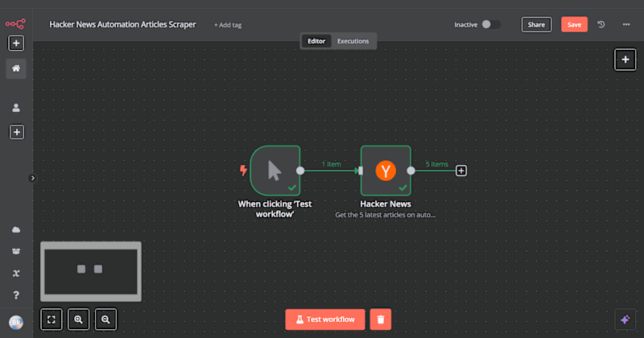
Task: Click the trigger node's output circle
Action: coord(300,171)
